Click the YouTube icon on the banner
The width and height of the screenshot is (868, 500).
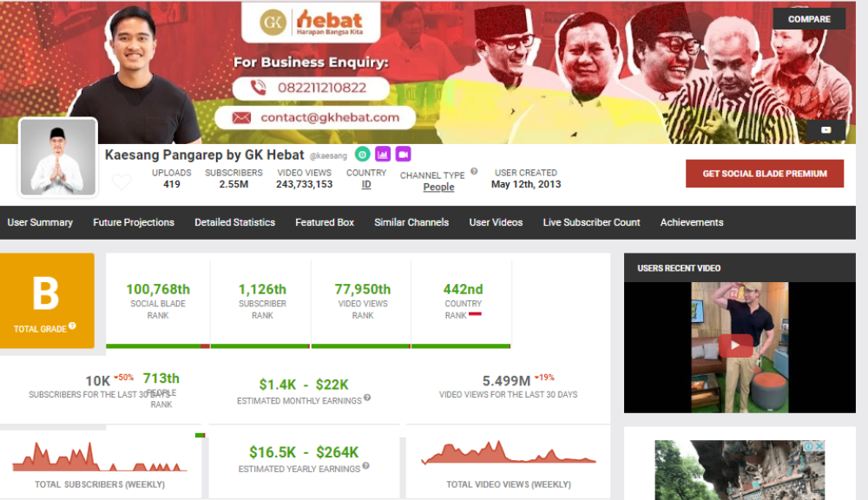click(x=826, y=130)
